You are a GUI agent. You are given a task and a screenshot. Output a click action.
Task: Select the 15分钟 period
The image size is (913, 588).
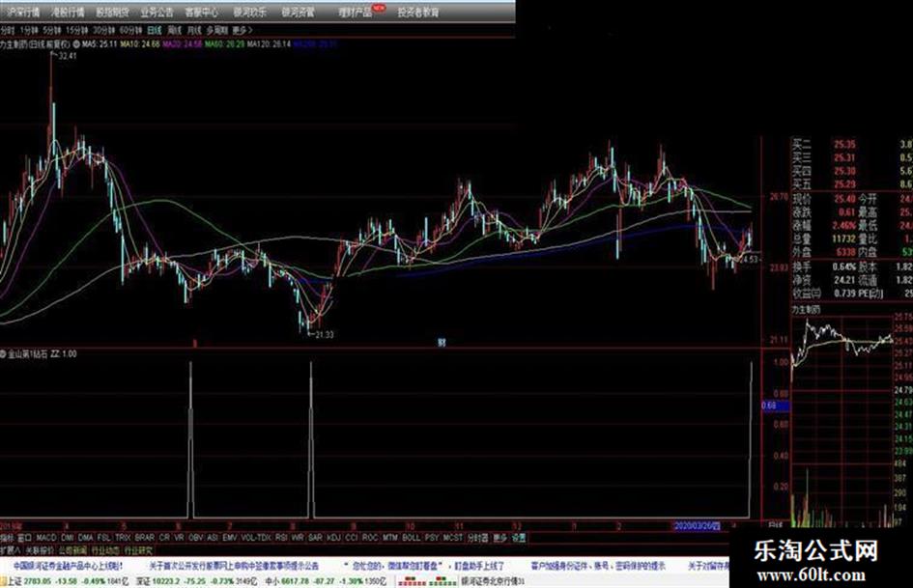click(x=76, y=30)
